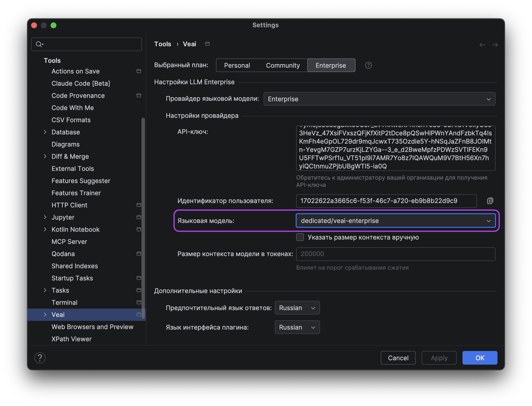The width and height of the screenshot is (532, 406).
Task: Click the project-level icon beside the Veai breadcrumb
Action: [207, 44]
